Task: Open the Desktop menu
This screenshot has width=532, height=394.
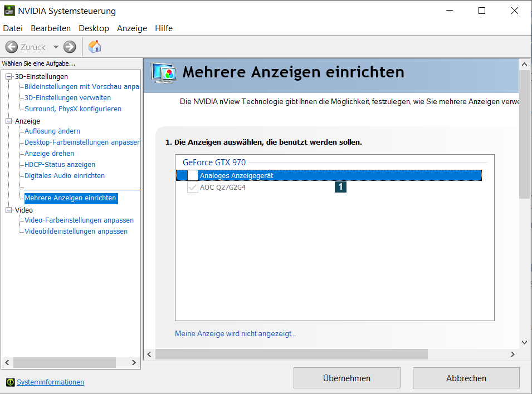Action: click(x=94, y=28)
